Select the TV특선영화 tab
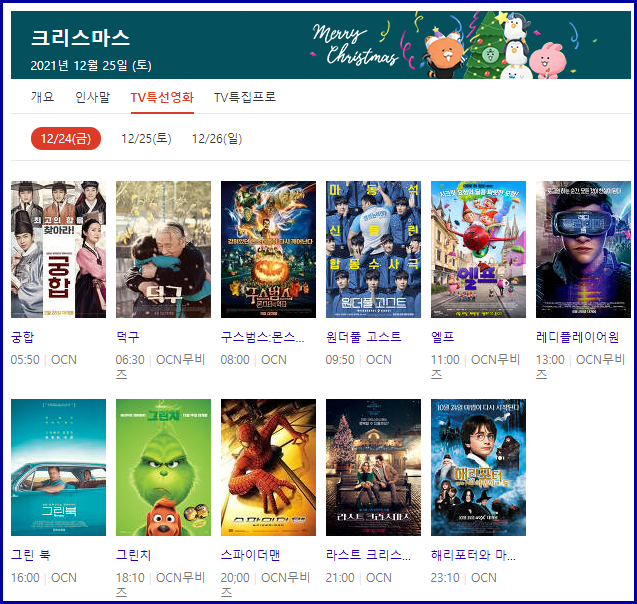 [162, 97]
